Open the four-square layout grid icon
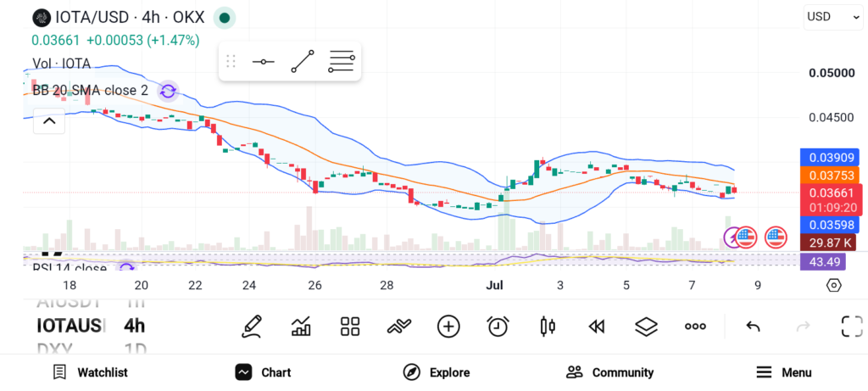The image size is (868, 391). (350, 327)
